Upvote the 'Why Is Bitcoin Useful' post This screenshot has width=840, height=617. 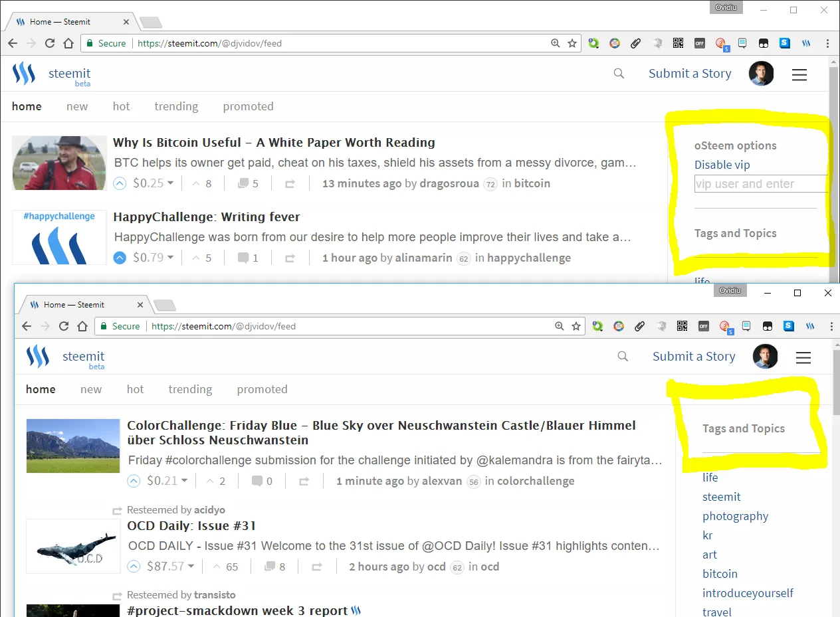click(x=120, y=183)
